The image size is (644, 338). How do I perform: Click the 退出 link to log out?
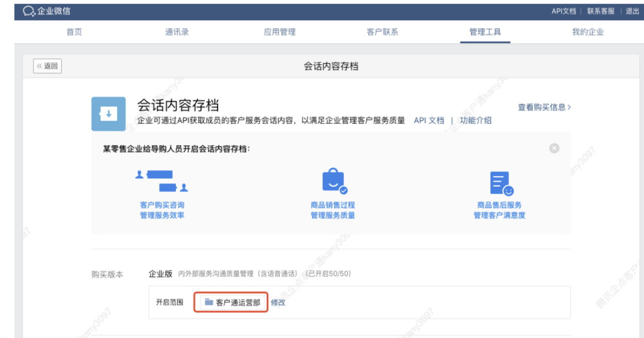pos(632,11)
